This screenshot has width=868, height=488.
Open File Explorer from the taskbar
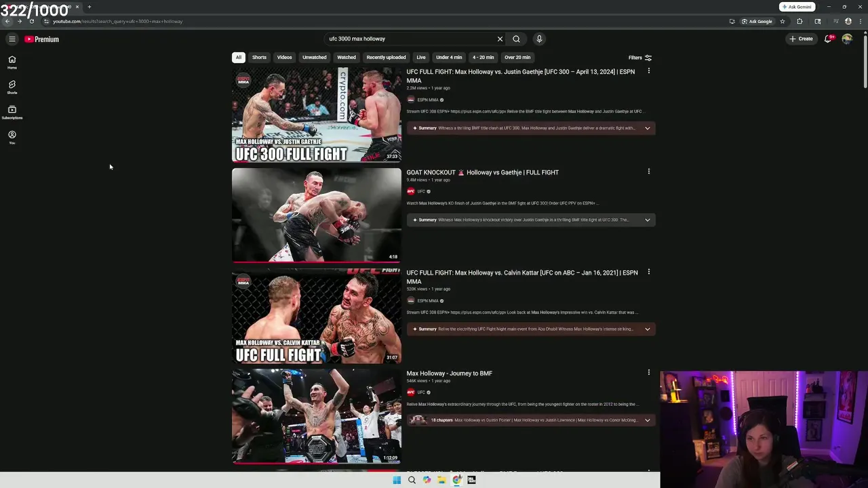(x=441, y=480)
